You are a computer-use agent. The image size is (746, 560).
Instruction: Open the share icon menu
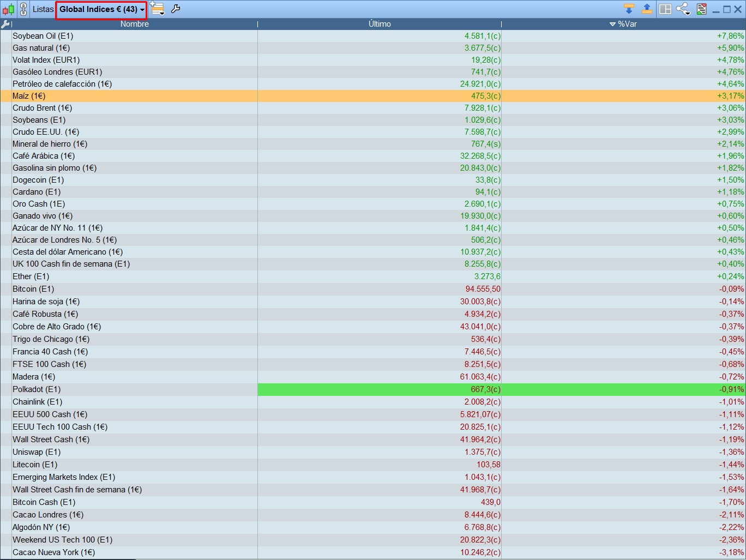coord(683,9)
